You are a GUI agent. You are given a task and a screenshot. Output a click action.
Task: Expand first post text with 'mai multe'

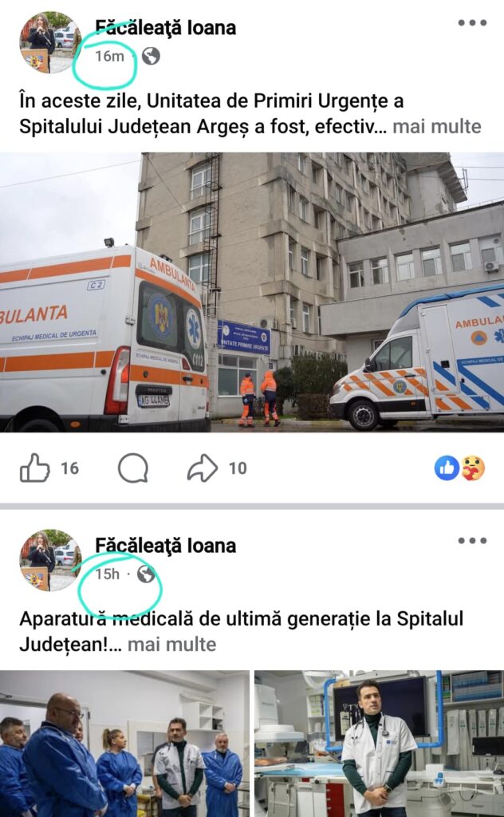click(x=437, y=126)
